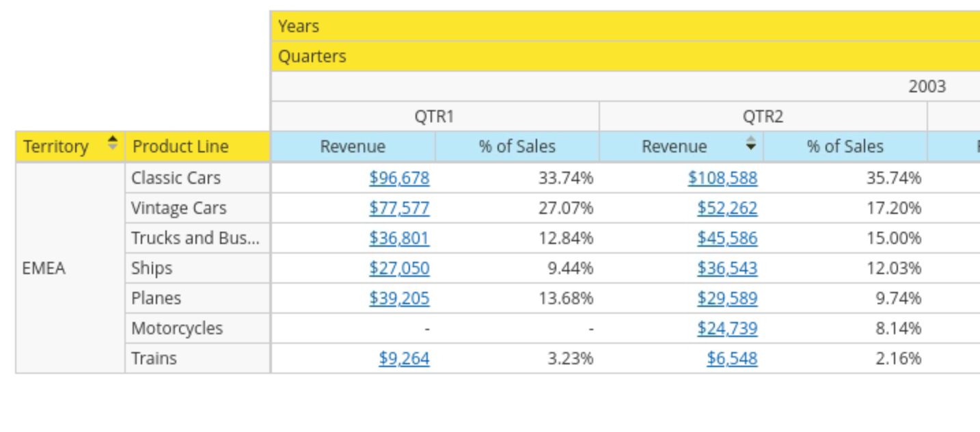Open the $108,588 revenue link
The height and width of the screenshot is (432, 980).
click(722, 178)
